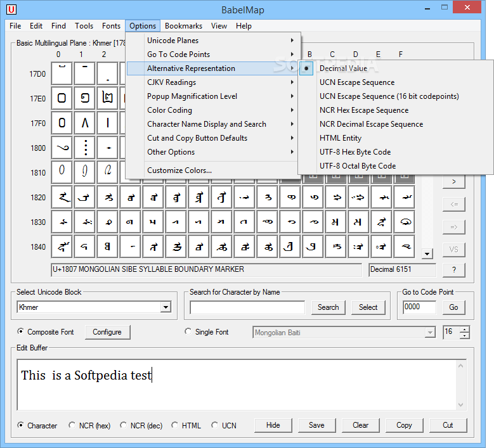Screen dimensions: 494x448
Task: Choose the Character output radio button
Action: click(20, 425)
